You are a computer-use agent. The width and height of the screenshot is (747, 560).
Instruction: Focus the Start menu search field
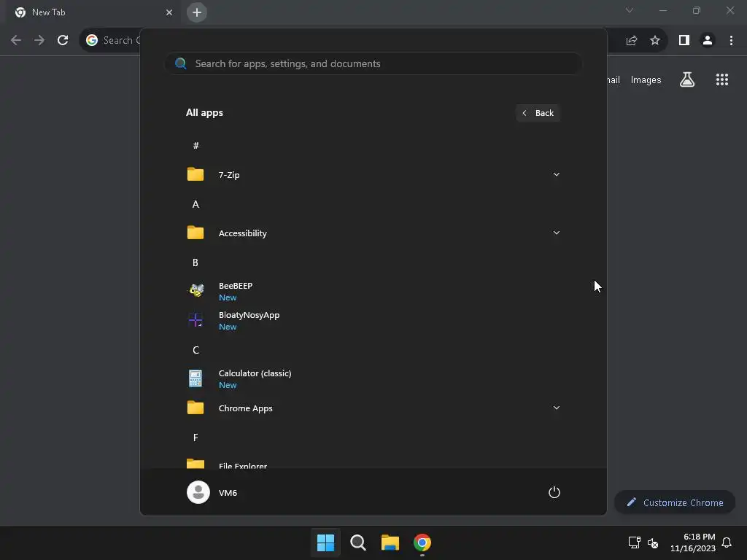click(x=373, y=63)
